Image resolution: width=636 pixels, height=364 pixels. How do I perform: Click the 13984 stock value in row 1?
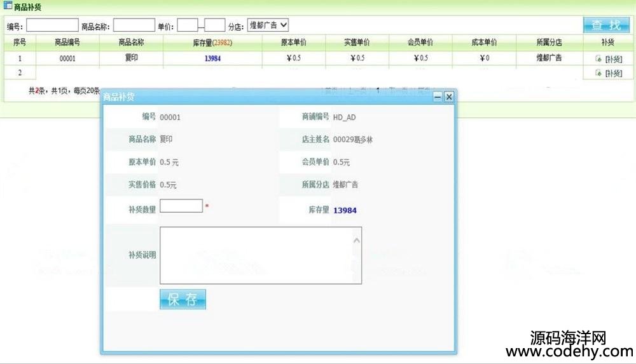(x=213, y=58)
